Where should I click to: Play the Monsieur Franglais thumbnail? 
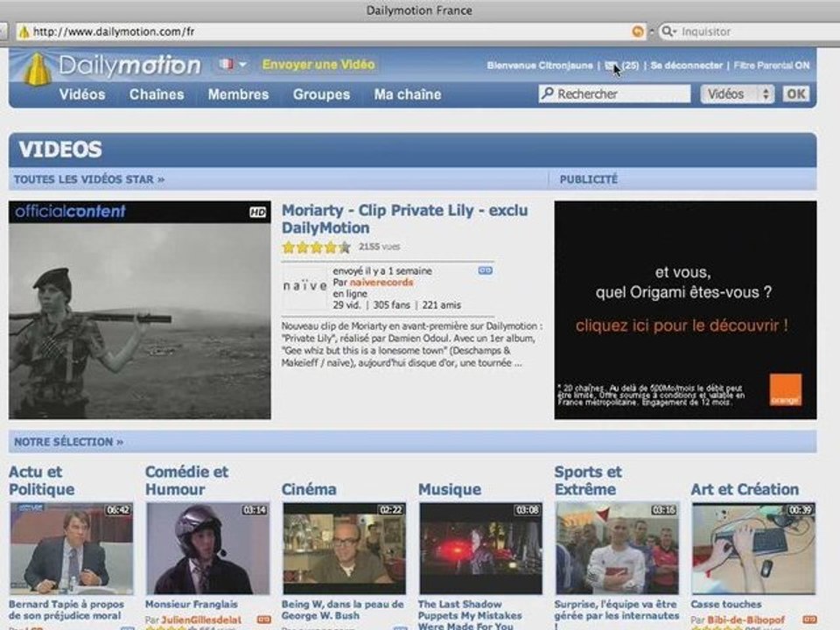[208, 548]
